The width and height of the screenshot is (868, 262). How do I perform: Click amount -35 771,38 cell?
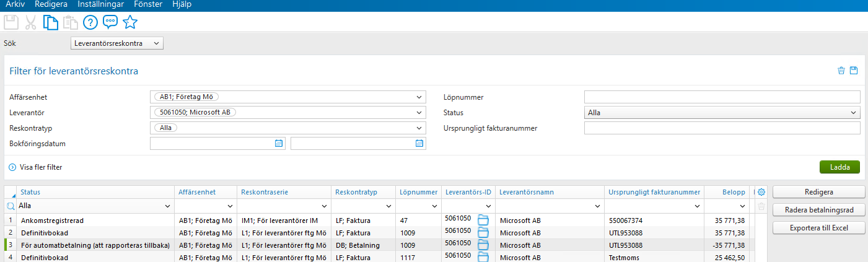(x=727, y=245)
